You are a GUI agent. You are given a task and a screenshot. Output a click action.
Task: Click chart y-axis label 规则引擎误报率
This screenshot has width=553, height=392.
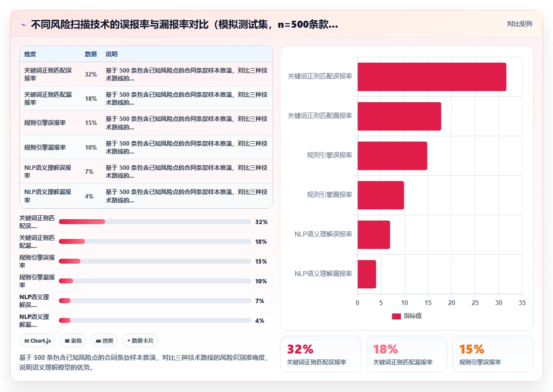(329, 155)
